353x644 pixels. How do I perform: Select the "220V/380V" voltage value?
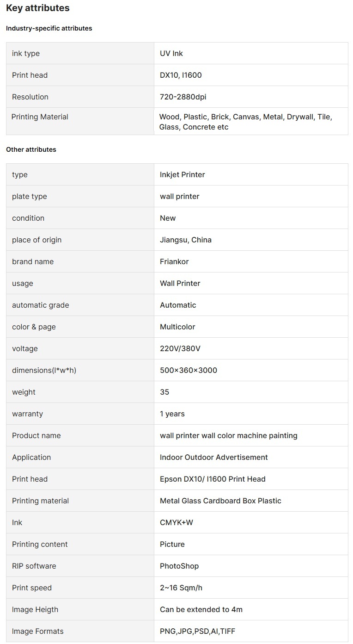pos(180,348)
